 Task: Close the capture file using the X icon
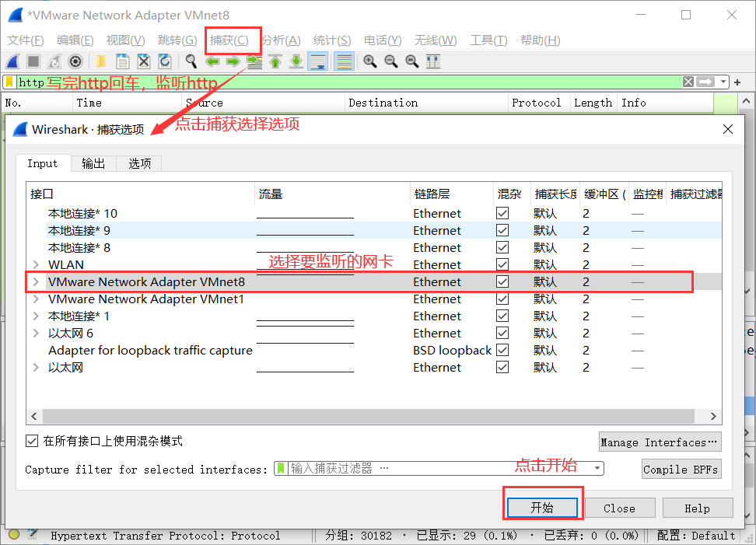pos(144,61)
